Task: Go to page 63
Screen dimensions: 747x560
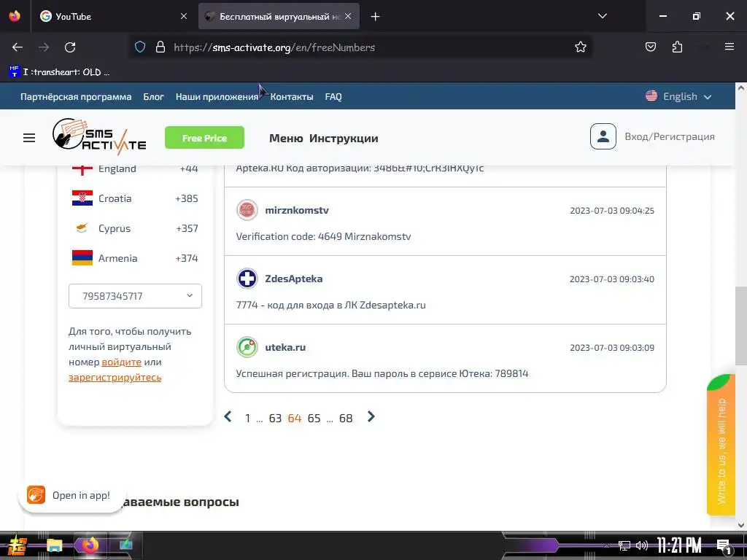Action: click(275, 418)
